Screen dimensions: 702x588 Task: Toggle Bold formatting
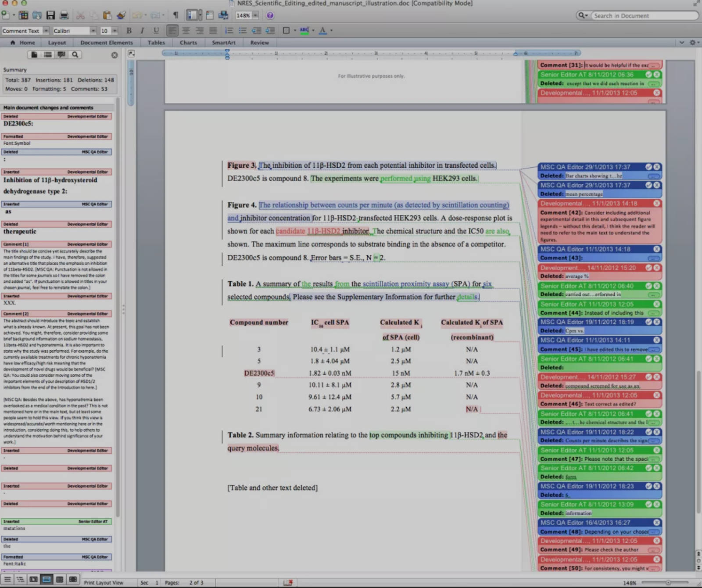tap(129, 30)
